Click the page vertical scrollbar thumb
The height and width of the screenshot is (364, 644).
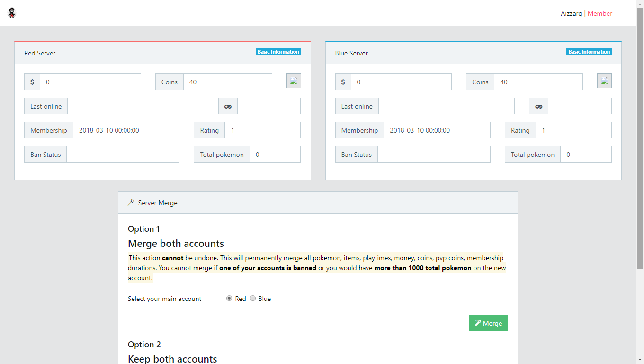point(640,138)
